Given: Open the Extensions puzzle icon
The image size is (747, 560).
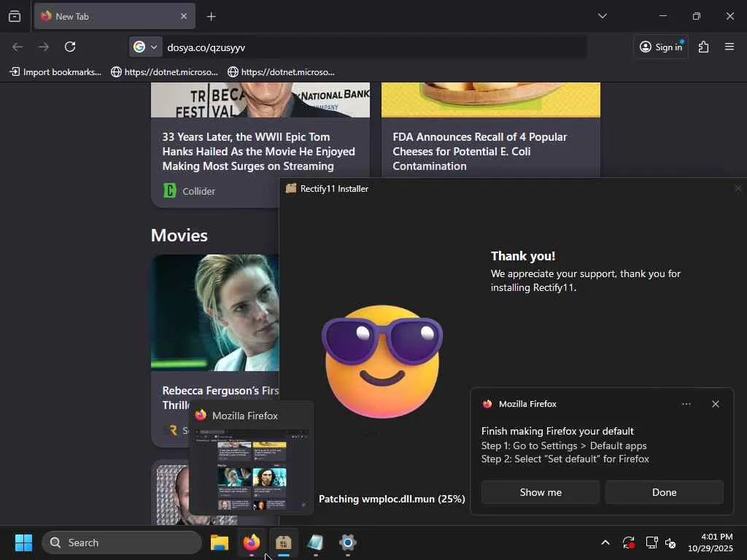Looking at the screenshot, I should (x=703, y=47).
